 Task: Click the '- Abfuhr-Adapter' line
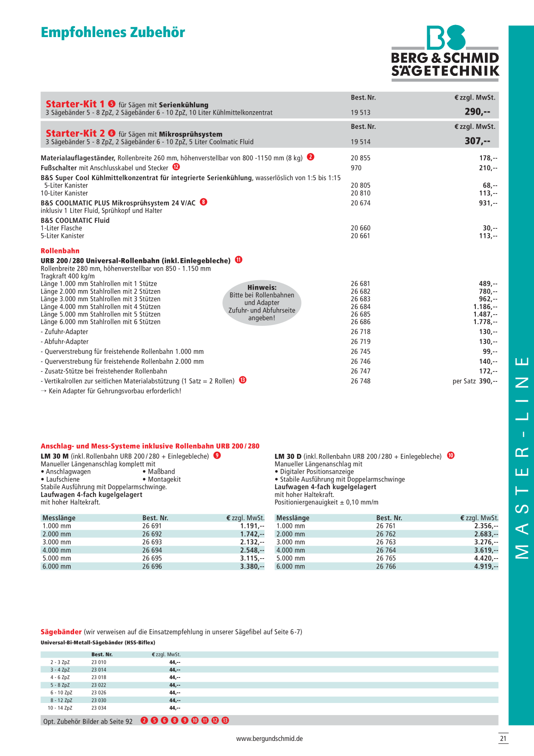point(65,342)
